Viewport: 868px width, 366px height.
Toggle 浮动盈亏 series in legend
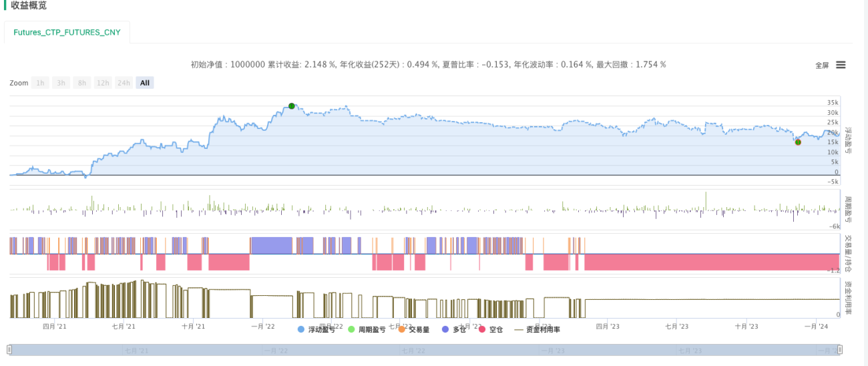coord(320,329)
